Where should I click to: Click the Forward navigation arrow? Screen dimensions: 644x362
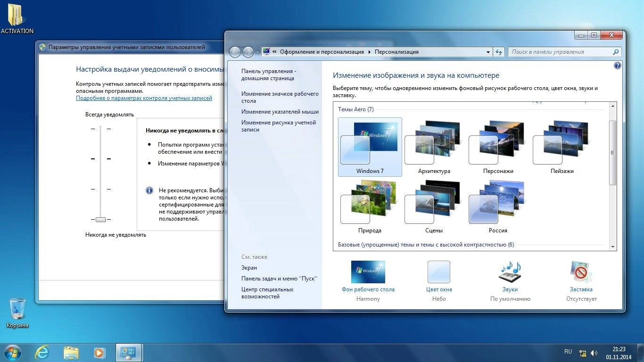248,52
